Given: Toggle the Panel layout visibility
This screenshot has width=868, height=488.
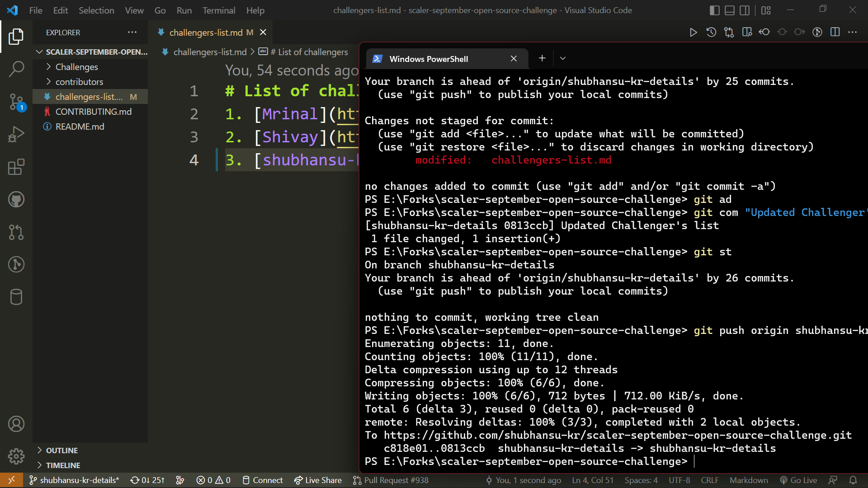Looking at the screenshot, I should point(729,10).
